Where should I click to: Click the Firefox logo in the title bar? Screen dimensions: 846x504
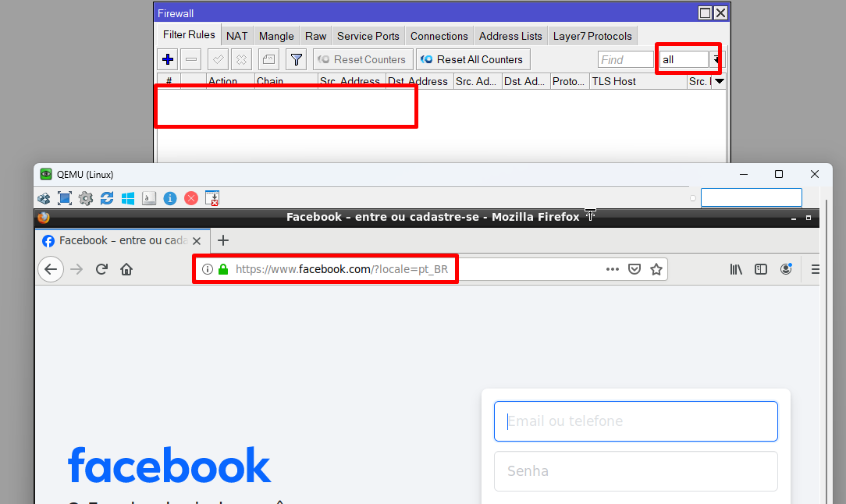(44, 217)
